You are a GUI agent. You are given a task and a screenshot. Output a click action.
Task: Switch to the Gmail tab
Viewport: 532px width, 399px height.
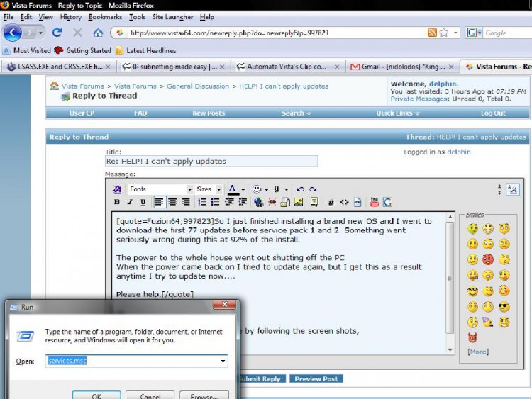tap(401, 67)
